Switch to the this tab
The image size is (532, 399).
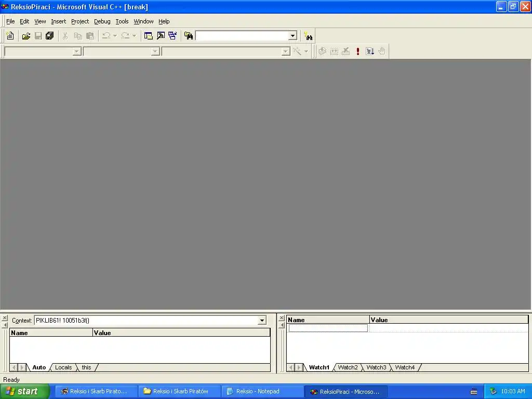[x=87, y=367]
